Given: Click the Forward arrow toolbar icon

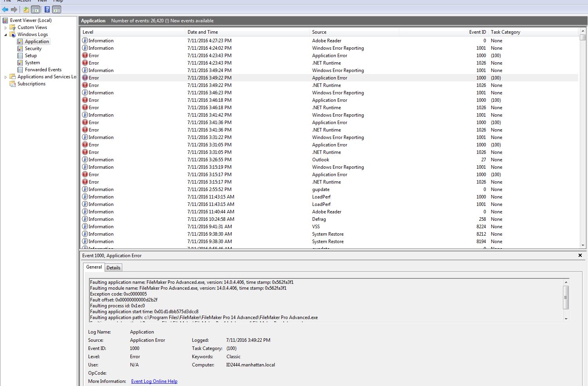Looking at the screenshot, I should (x=14, y=9).
